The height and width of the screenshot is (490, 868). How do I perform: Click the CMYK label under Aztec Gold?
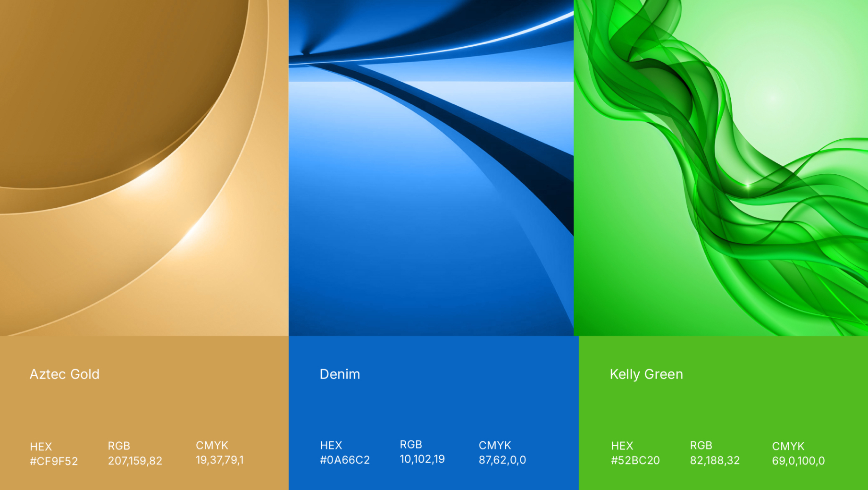point(212,445)
